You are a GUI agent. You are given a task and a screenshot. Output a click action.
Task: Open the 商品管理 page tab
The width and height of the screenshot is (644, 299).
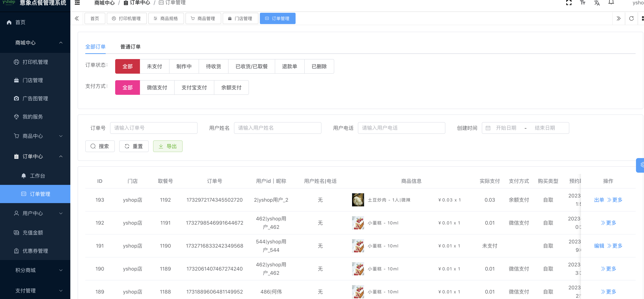pyautogui.click(x=203, y=19)
